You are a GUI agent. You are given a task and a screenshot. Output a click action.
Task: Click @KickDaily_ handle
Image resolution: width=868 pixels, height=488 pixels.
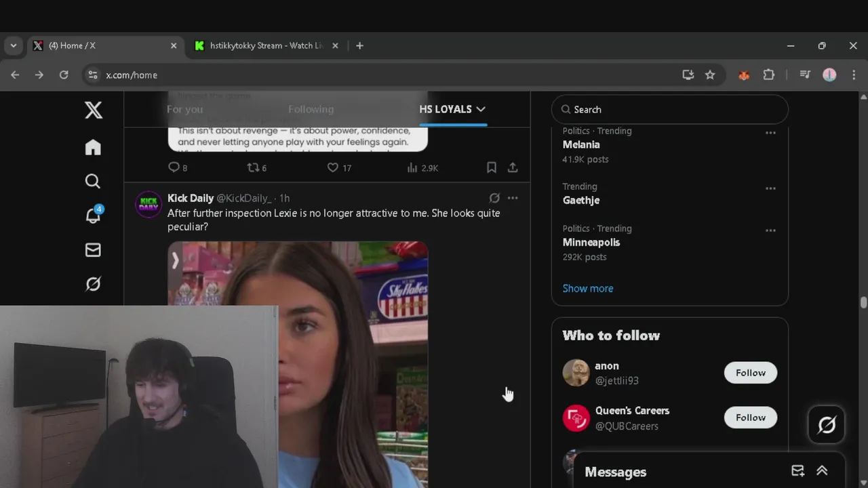[244, 198]
